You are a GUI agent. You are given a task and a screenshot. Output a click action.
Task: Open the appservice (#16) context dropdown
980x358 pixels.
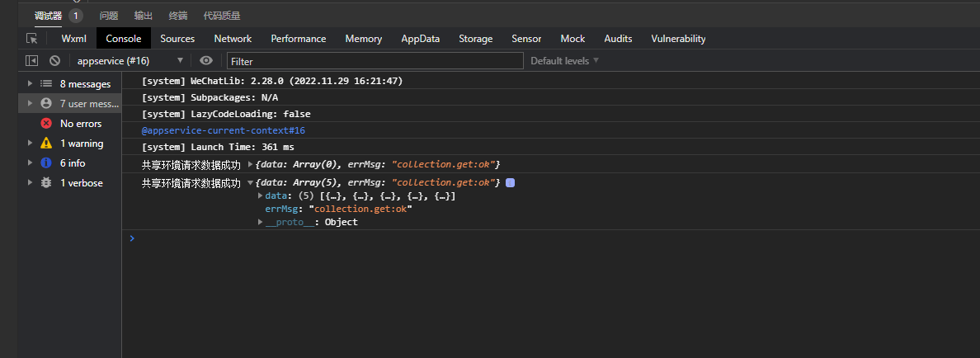(130, 60)
